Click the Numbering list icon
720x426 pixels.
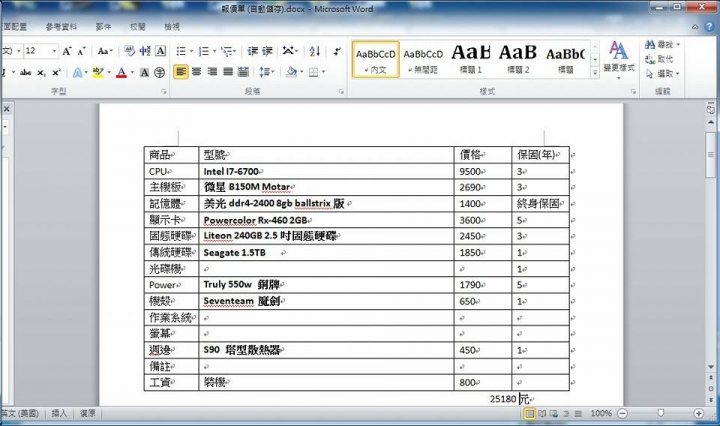204,51
